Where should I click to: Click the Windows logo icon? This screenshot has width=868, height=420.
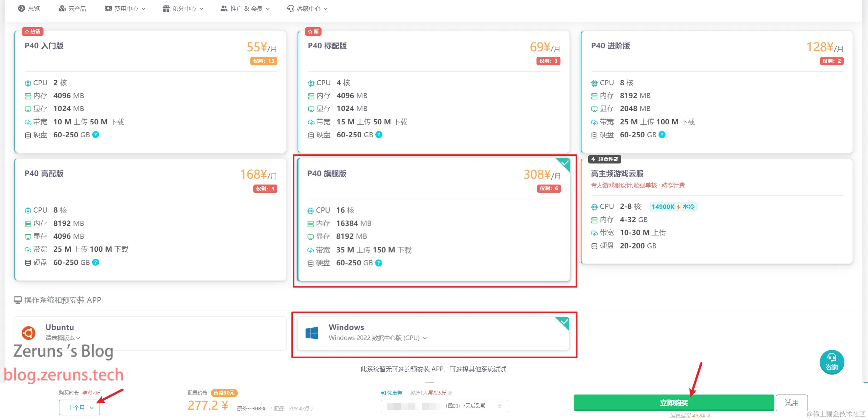(x=312, y=333)
